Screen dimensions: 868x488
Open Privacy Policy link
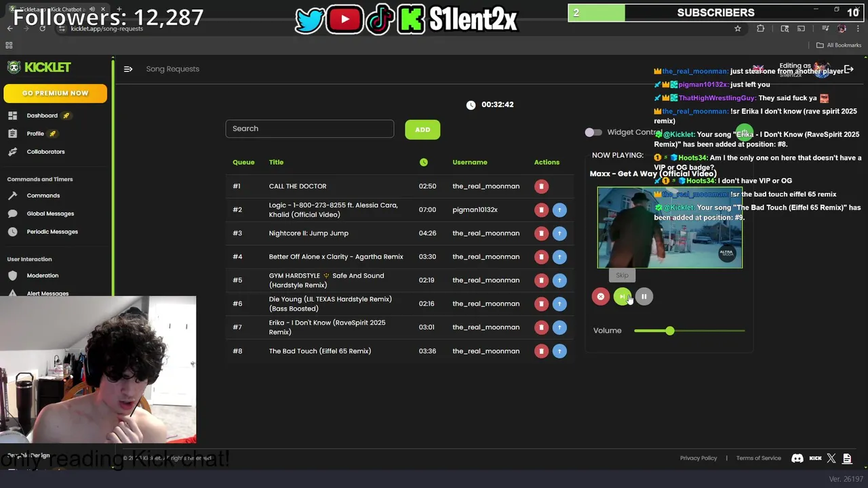tap(698, 458)
